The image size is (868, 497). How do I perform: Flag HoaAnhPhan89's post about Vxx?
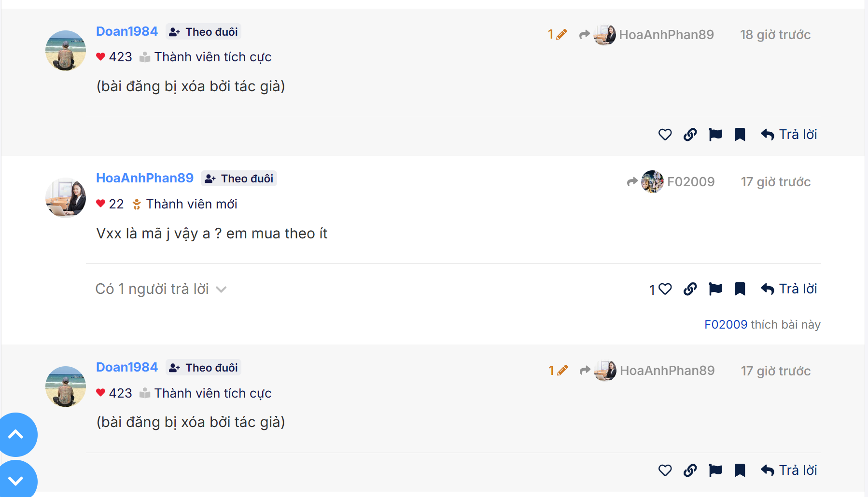coord(715,289)
